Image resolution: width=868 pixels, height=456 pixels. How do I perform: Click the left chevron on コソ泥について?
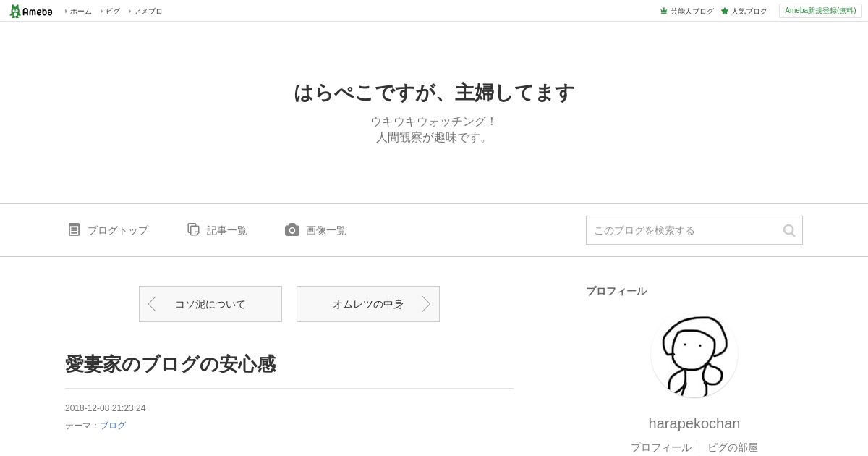tap(152, 304)
